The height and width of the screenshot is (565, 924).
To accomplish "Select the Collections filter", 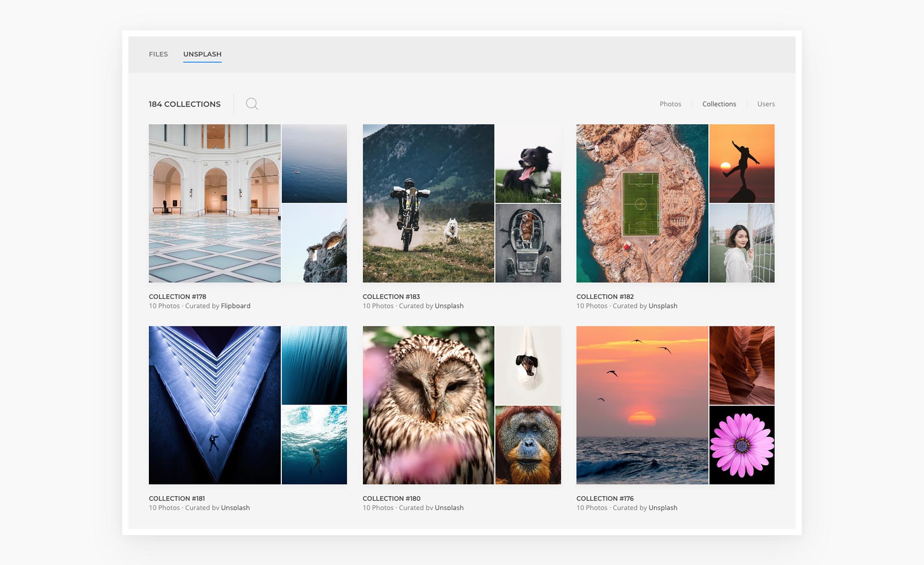I will (x=719, y=104).
